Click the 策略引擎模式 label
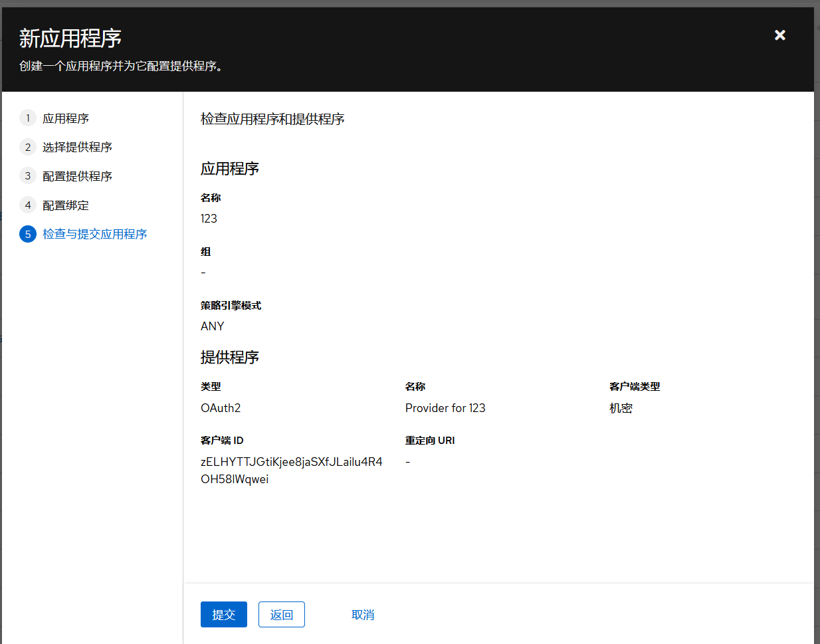Image resolution: width=820 pixels, height=644 pixels. coord(231,306)
